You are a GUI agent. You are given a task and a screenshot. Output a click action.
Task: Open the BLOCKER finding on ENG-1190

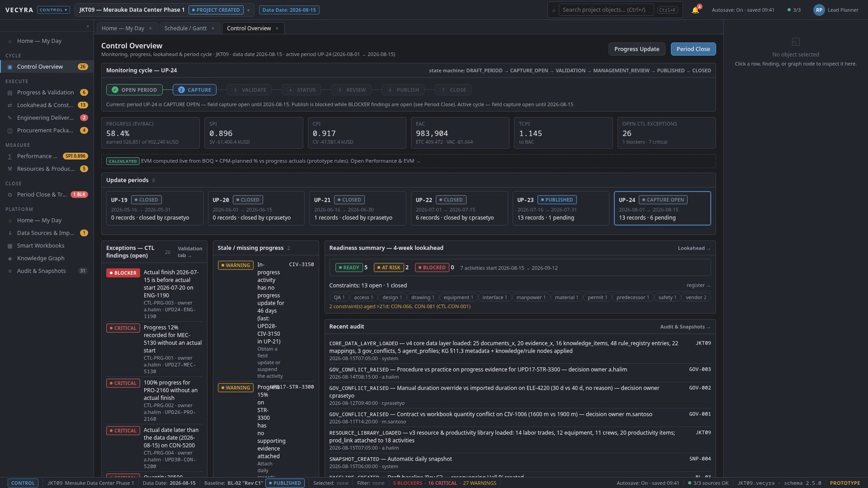pos(154,295)
